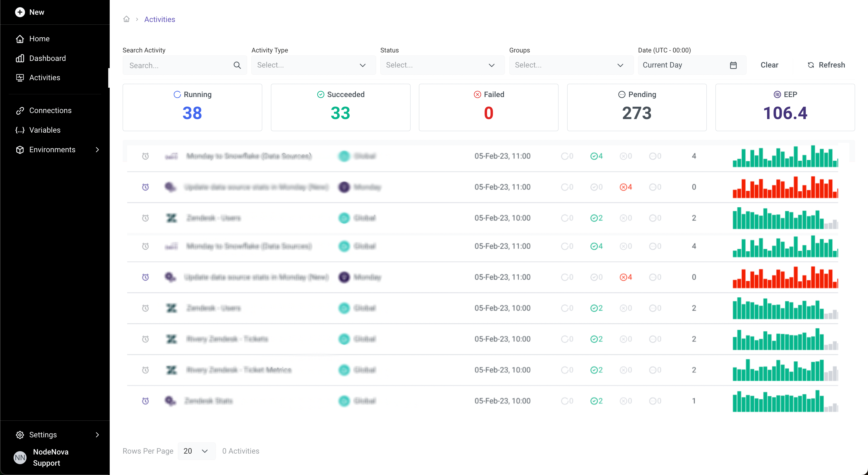The width and height of the screenshot is (868, 475).
Task: Click the purple schedule clock icon in second row
Action: [145, 187]
